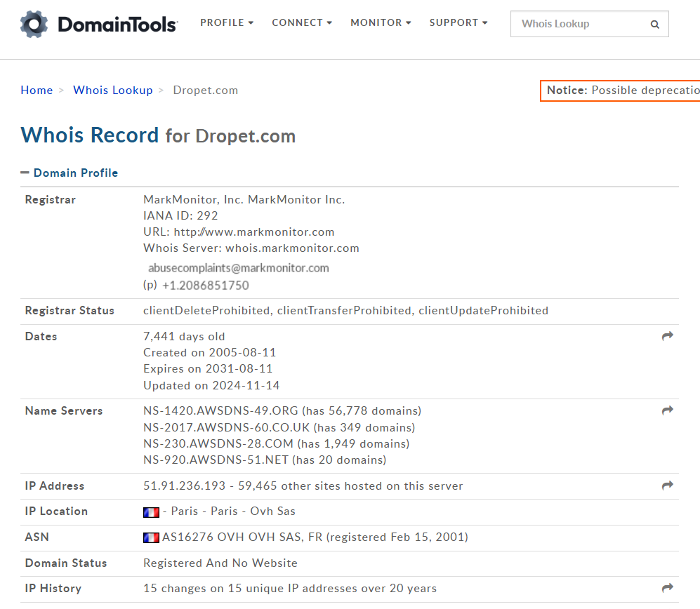Click Updated on 2024-11-14
This screenshot has width=700, height=609.
tap(211, 385)
